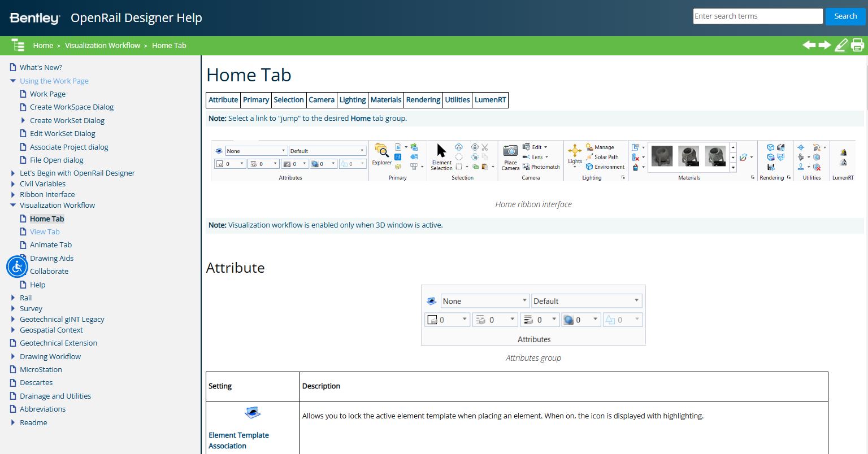868x454 pixels.
Task: Open the Drawing Aids topic
Action: point(52,258)
